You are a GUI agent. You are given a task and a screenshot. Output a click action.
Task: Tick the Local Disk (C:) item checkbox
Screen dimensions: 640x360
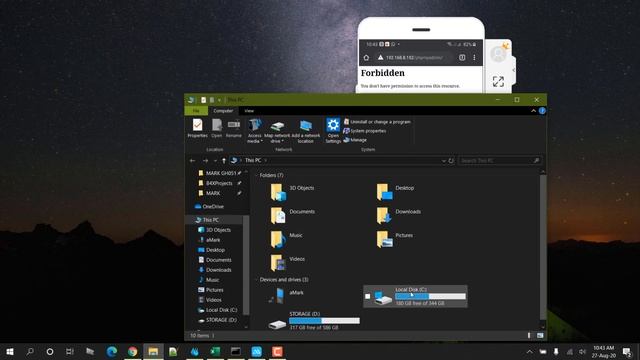point(368,296)
